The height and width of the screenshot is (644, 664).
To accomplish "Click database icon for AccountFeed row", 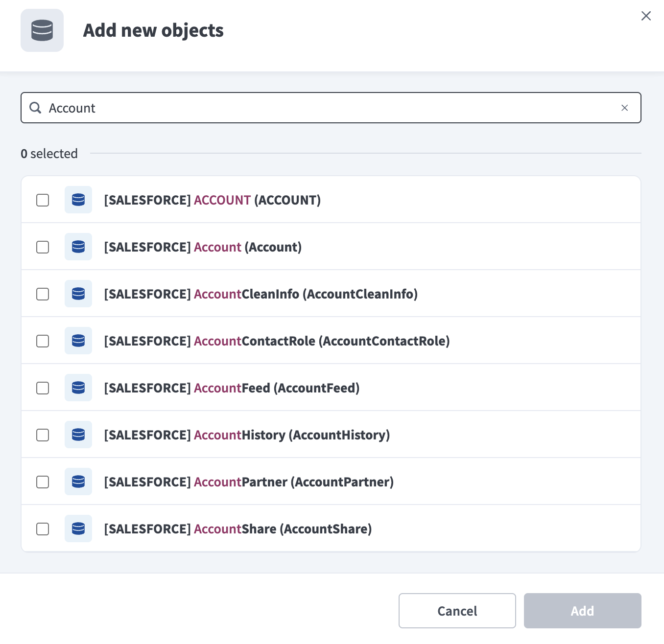I will [78, 388].
